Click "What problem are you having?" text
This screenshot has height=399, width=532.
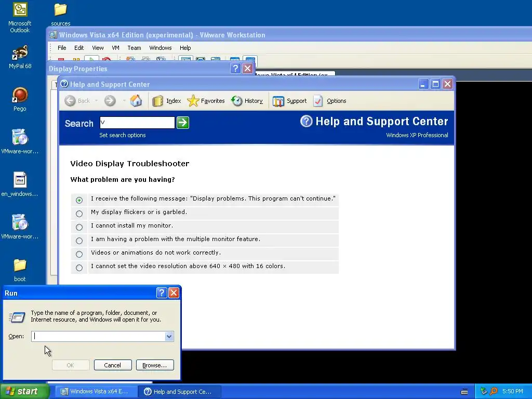point(123,179)
